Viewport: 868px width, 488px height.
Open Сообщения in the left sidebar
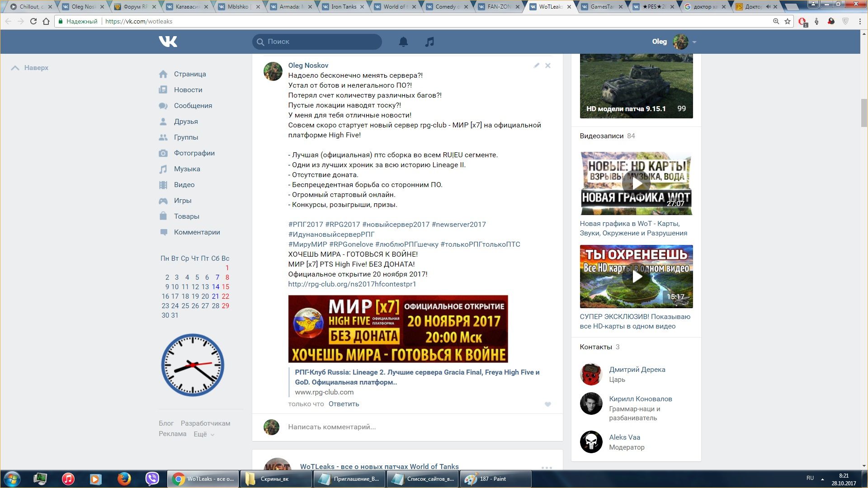193,106
